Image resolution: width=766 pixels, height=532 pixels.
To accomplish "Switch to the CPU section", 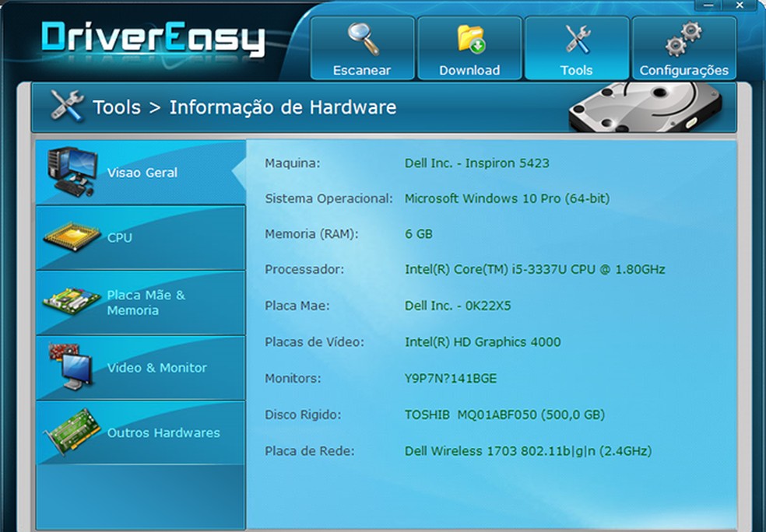I will [140, 238].
